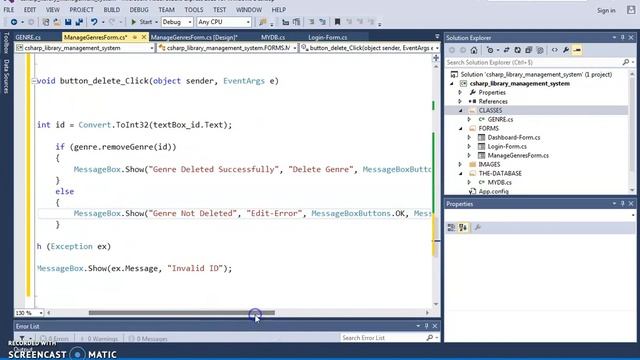Screen dimensions: 640x360
Task: Click Pending Changes Filter icon in Solution Explorer
Action: click(490, 50)
